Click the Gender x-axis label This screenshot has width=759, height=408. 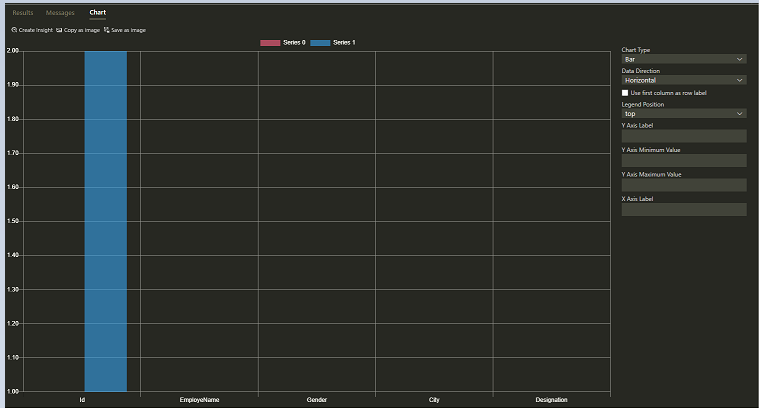(317, 400)
